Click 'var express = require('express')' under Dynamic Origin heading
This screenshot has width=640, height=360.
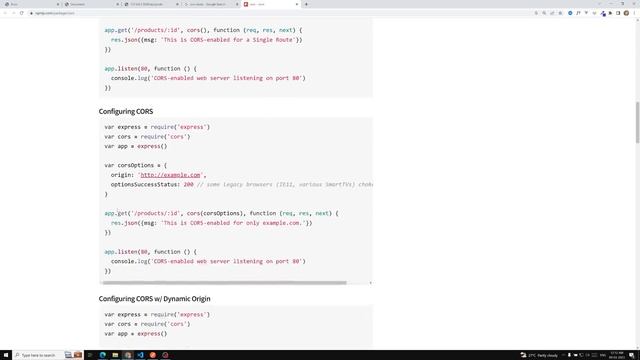[157, 314]
